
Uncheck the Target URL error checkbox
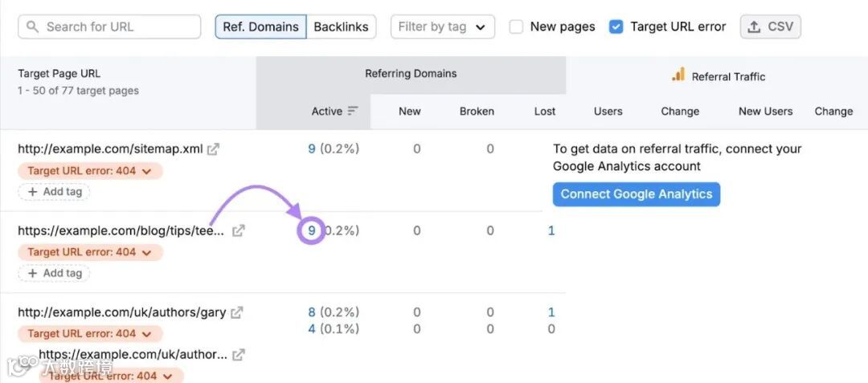pyautogui.click(x=616, y=27)
